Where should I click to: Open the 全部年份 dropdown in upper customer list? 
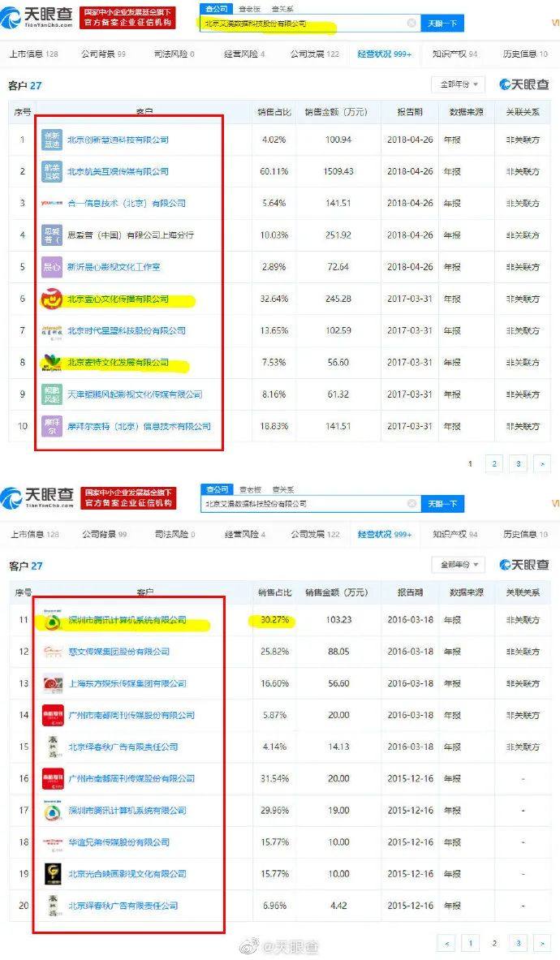click(x=460, y=84)
